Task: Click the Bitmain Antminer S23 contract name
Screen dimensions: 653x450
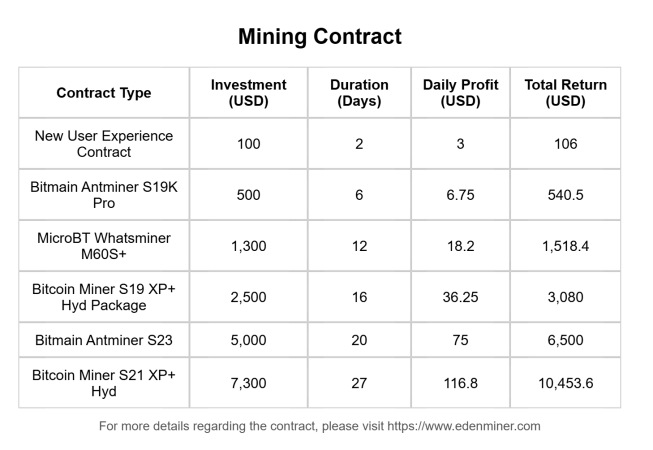Action: pos(104,340)
